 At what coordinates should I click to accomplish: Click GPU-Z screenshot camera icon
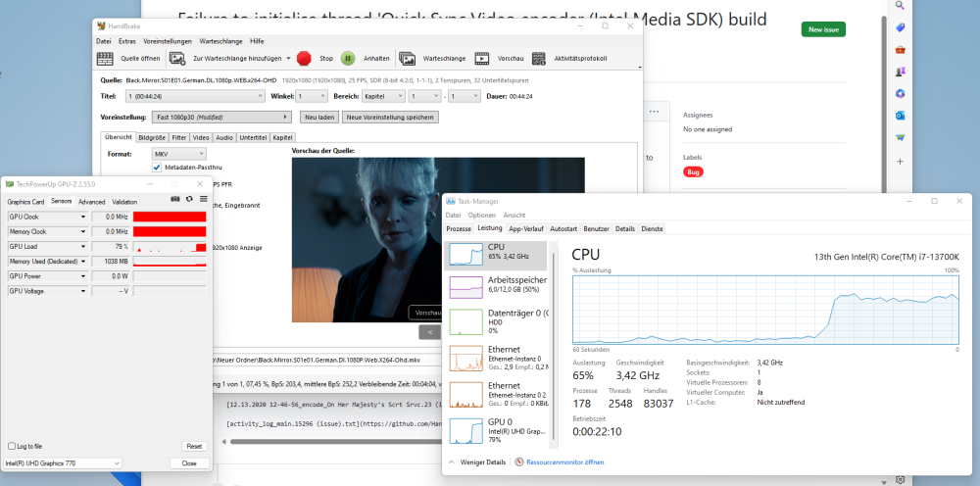[x=175, y=199]
